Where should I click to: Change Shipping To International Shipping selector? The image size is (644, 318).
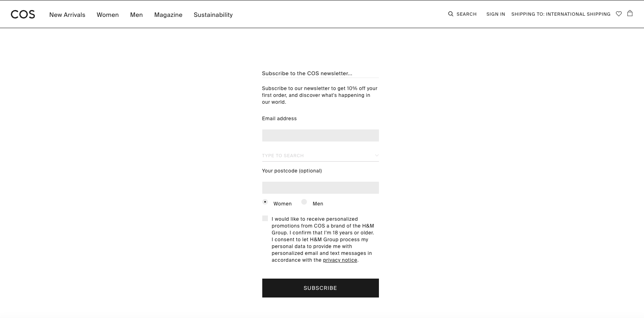point(561,14)
